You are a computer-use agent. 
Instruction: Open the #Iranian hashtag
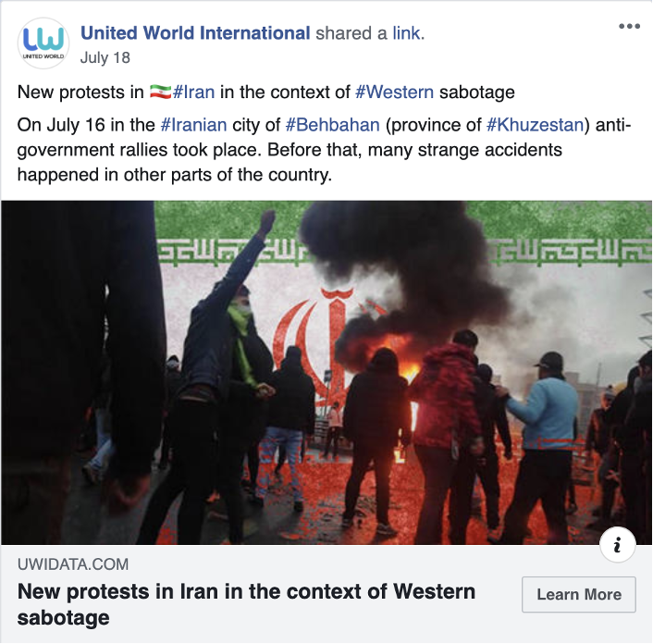[x=193, y=125]
